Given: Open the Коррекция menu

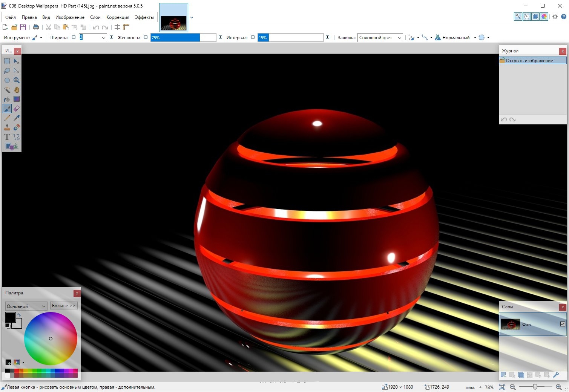Looking at the screenshot, I should 118,17.
